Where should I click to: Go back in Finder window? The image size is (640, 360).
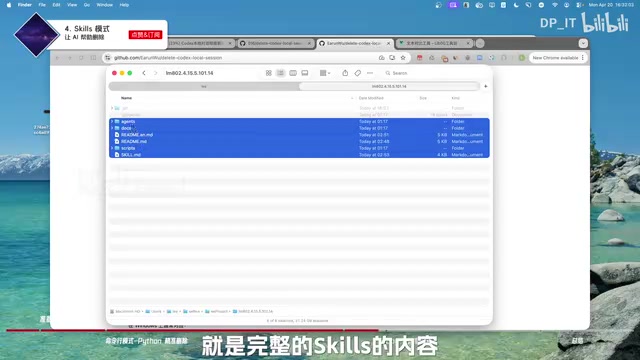click(144, 73)
